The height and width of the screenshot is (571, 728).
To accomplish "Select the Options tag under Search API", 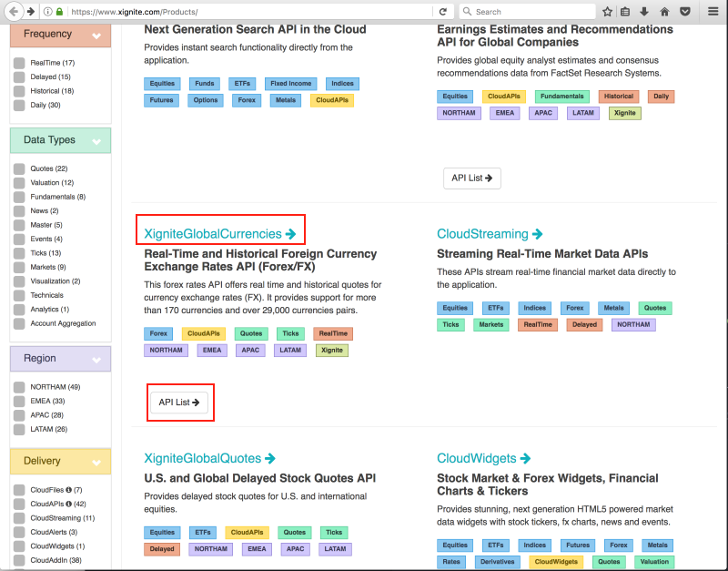I will coord(206,100).
